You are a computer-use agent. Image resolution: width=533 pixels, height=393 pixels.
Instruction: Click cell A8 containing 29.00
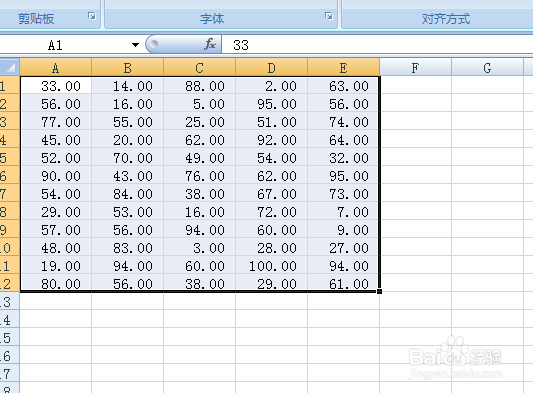pyautogui.click(x=56, y=211)
